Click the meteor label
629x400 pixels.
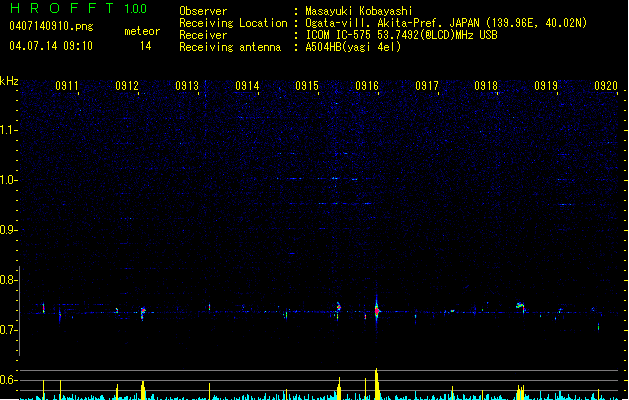point(142,31)
